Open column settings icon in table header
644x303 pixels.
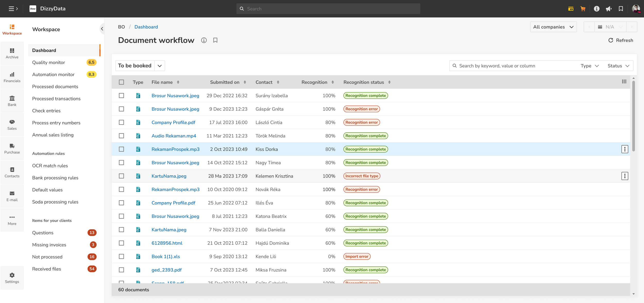pos(624,82)
